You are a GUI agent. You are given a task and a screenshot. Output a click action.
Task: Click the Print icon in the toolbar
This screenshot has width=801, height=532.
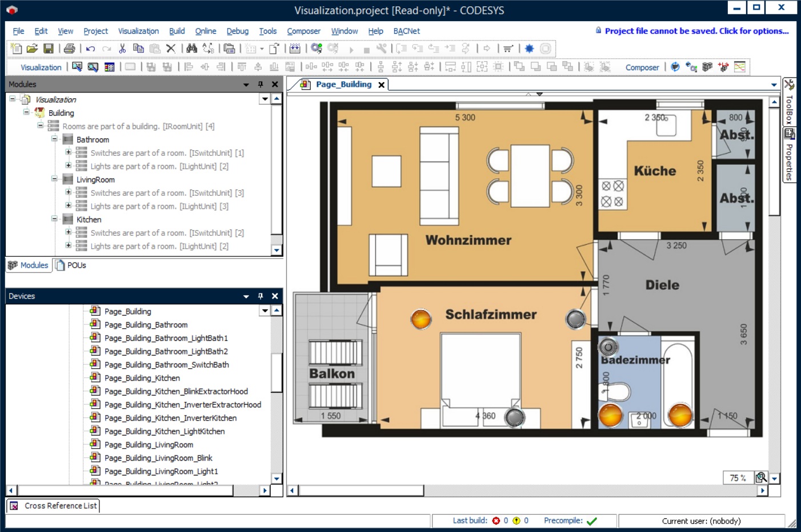[69, 49]
